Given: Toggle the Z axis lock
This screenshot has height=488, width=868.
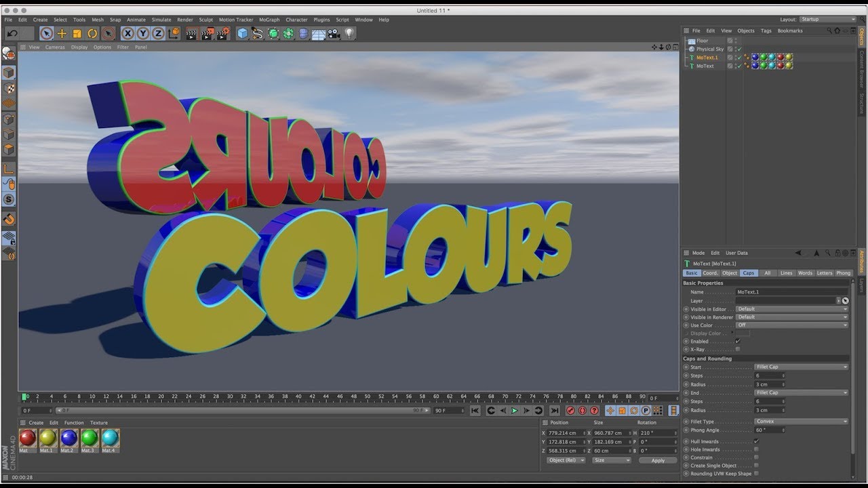Looking at the screenshot, I should pyautogui.click(x=158, y=33).
